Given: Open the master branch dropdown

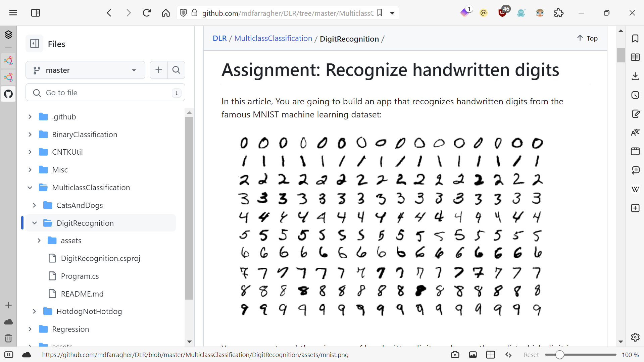Looking at the screenshot, I should click(85, 70).
